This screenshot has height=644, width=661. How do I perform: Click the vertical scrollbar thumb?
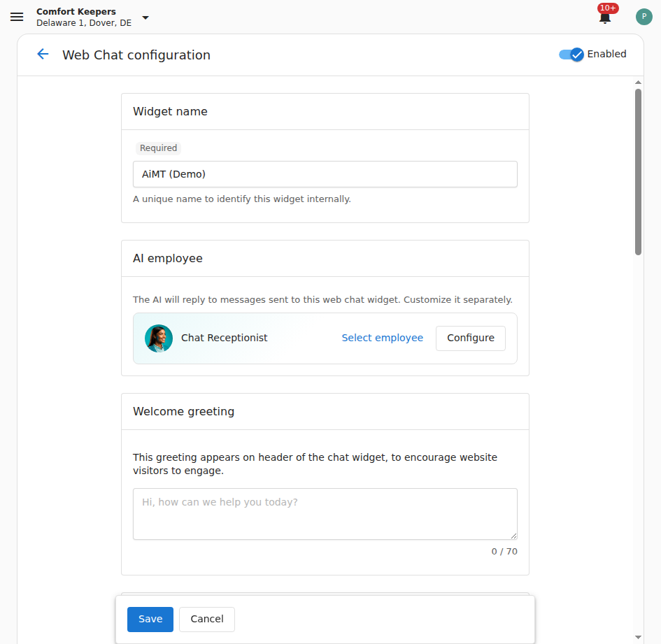[x=638, y=172]
